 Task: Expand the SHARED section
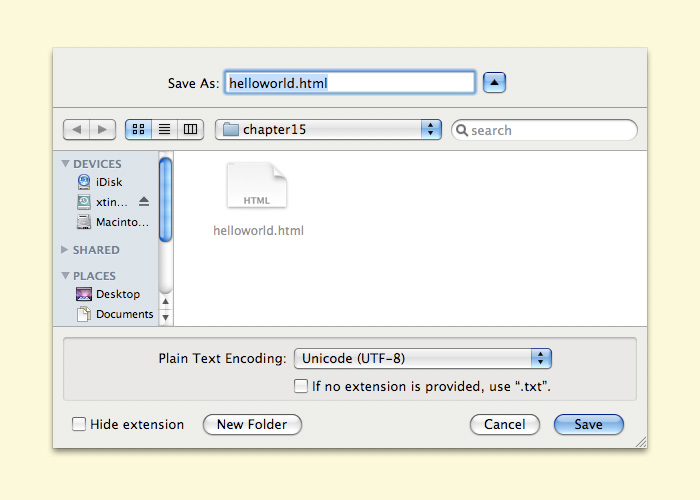(66, 250)
